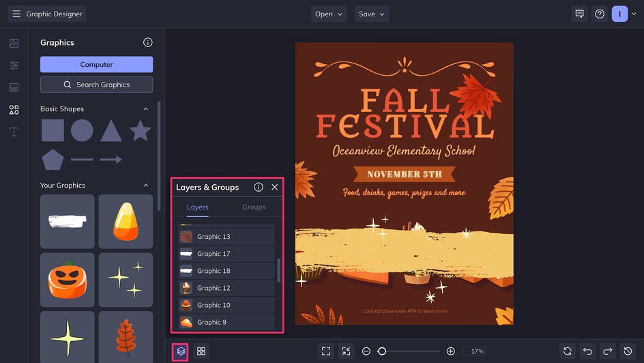Select the Layers tab
This screenshot has width=644, height=363.
point(198,207)
